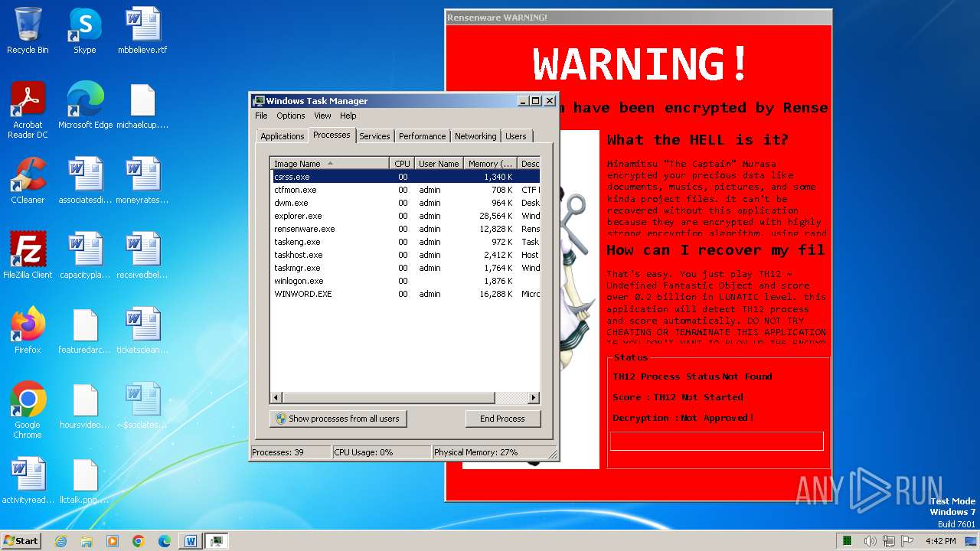The image size is (980, 551).
Task: Select csrss.exe process row
Action: pos(404,177)
